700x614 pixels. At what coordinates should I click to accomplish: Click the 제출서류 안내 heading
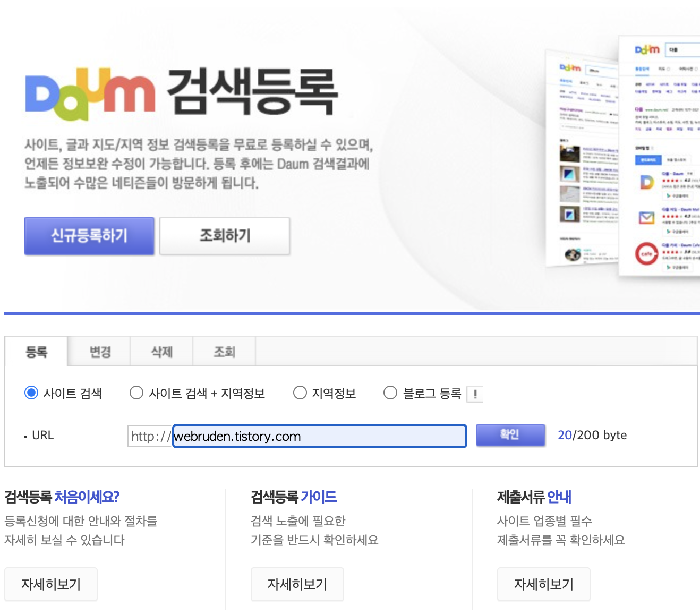click(534, 497)
